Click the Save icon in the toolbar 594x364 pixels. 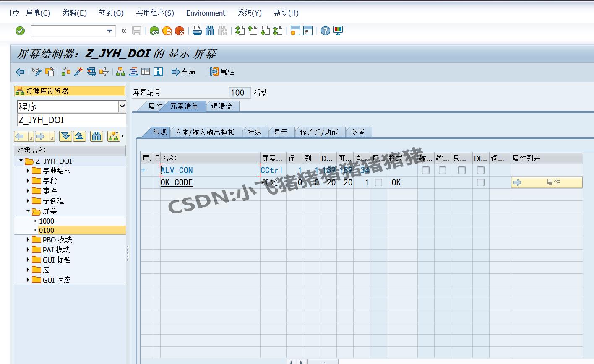click(x=136, y=30)
